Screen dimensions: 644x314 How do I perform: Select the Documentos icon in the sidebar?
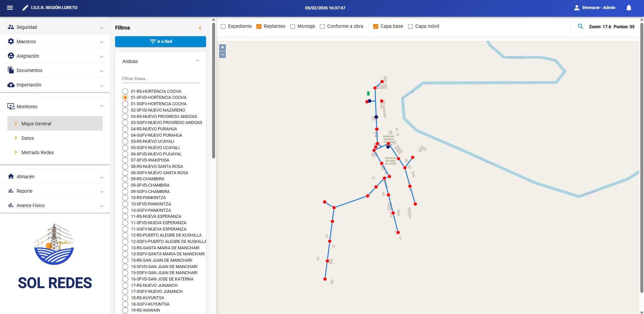coord(11,70)
